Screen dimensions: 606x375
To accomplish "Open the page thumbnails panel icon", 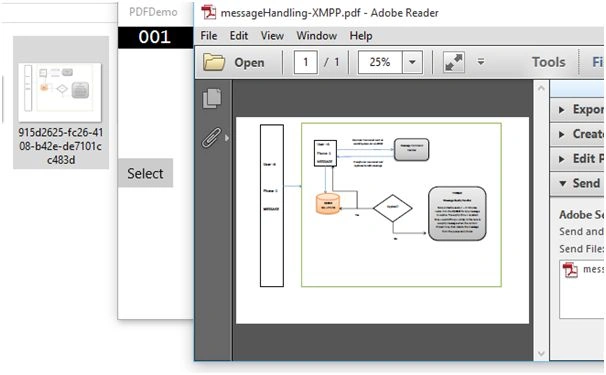I will tap(212, 99).
